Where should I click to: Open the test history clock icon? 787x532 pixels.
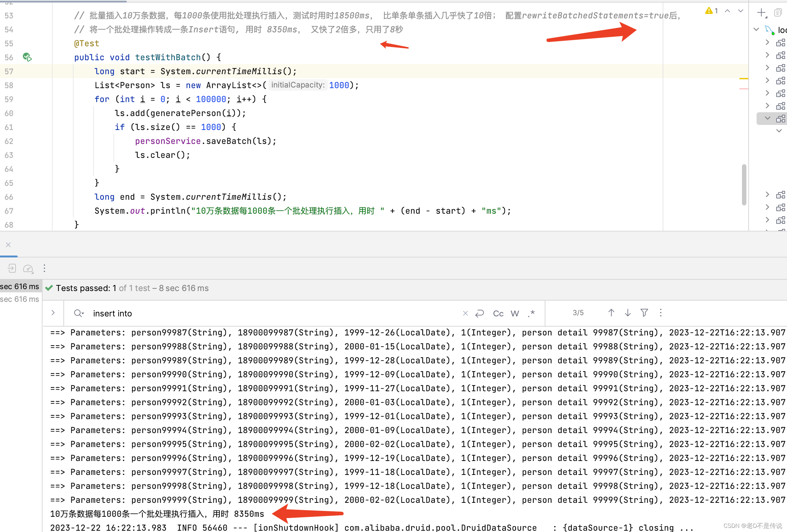28,269
